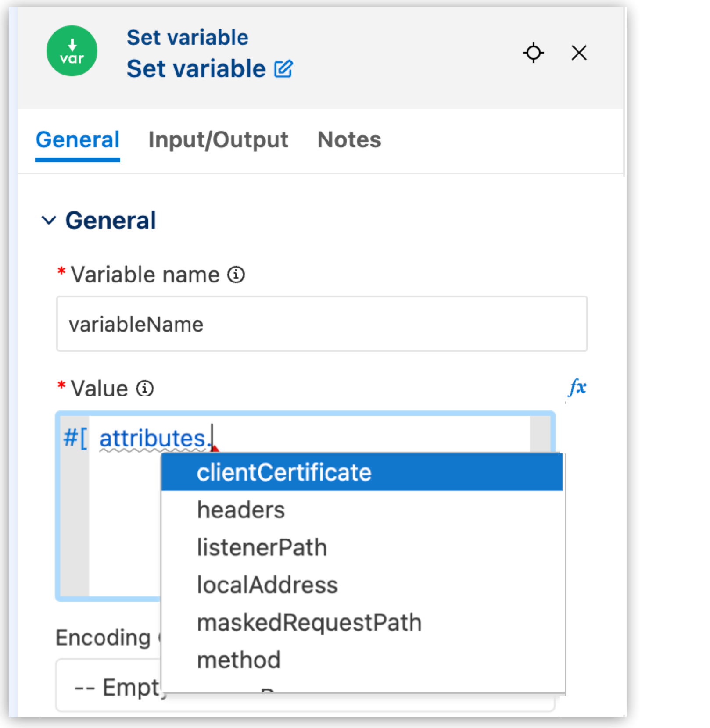Click the Set variable title text

(196, 69)
